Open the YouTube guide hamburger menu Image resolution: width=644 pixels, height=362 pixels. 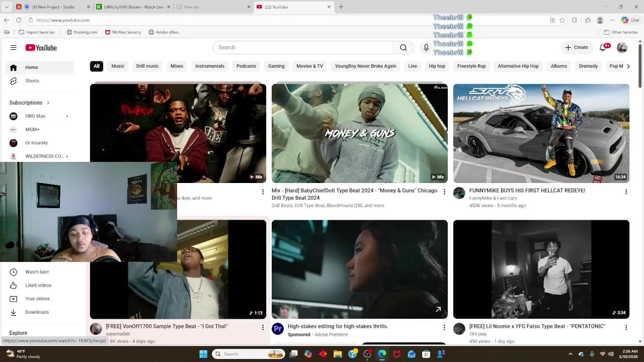tap(14, 48)
